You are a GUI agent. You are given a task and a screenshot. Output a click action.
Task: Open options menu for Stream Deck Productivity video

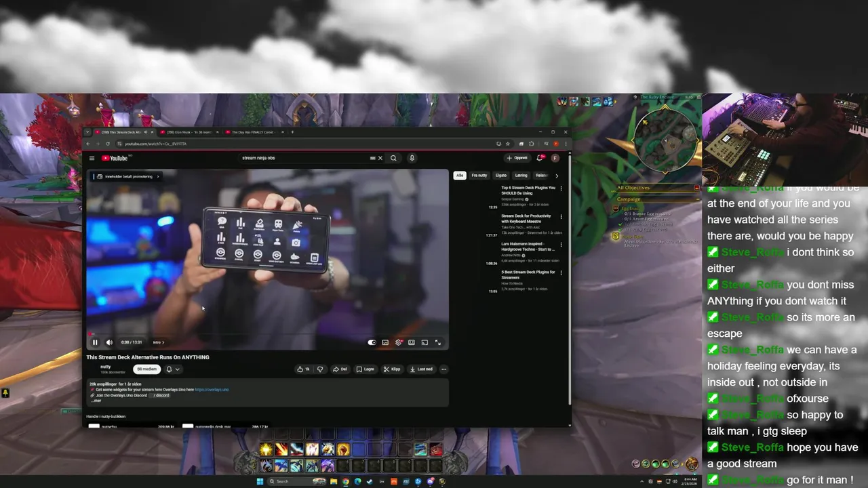coord(561,217)
